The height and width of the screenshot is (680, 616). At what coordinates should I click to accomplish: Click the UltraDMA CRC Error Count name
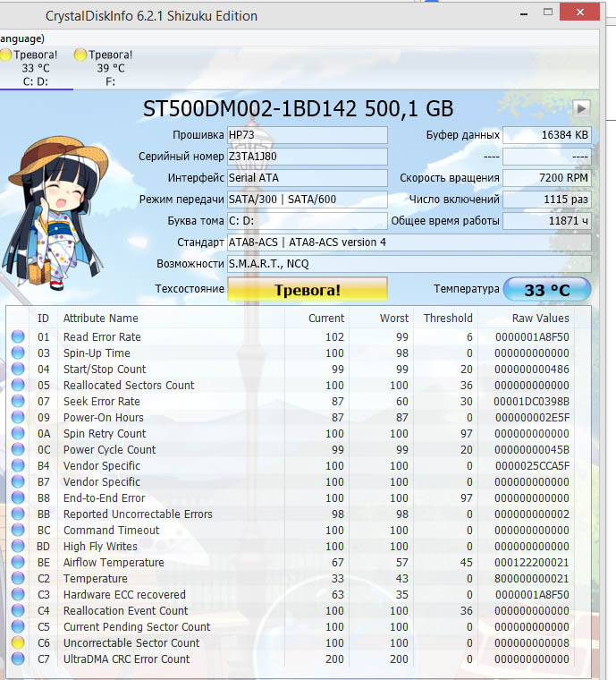click(126, 659)
